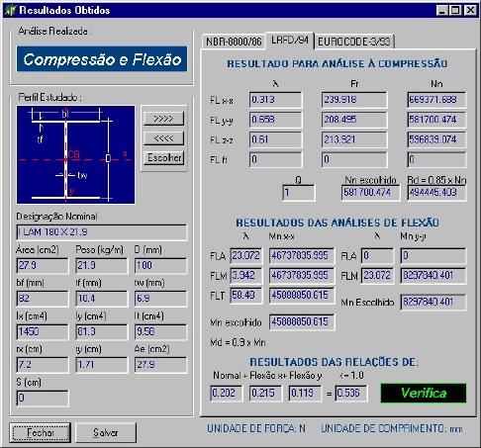Open the EUROCODE-3/93 tab
481x448 pixels.
pos(354,42)
